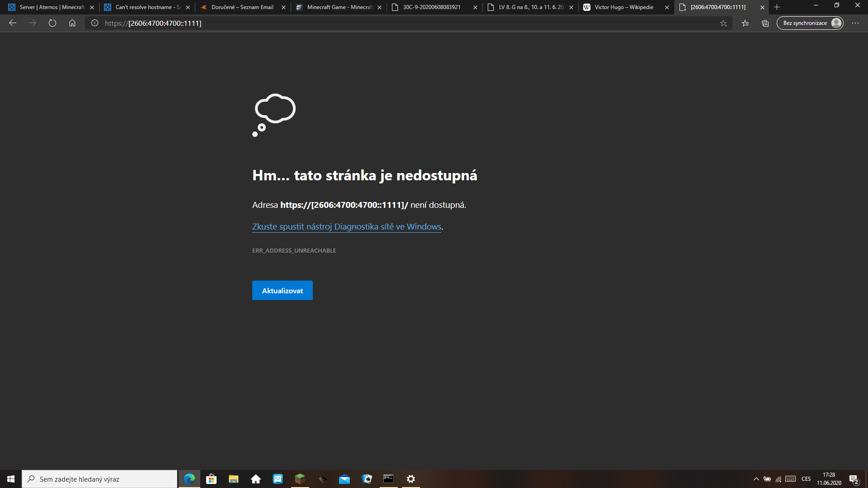Open the Minecraft grass block taskbar icon
The image size is (868, 488).
pyautogui.click(x=300, y=479)
